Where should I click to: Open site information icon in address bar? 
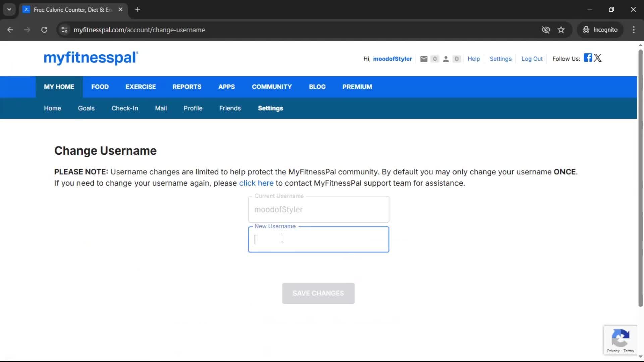[x=64, y=30]
